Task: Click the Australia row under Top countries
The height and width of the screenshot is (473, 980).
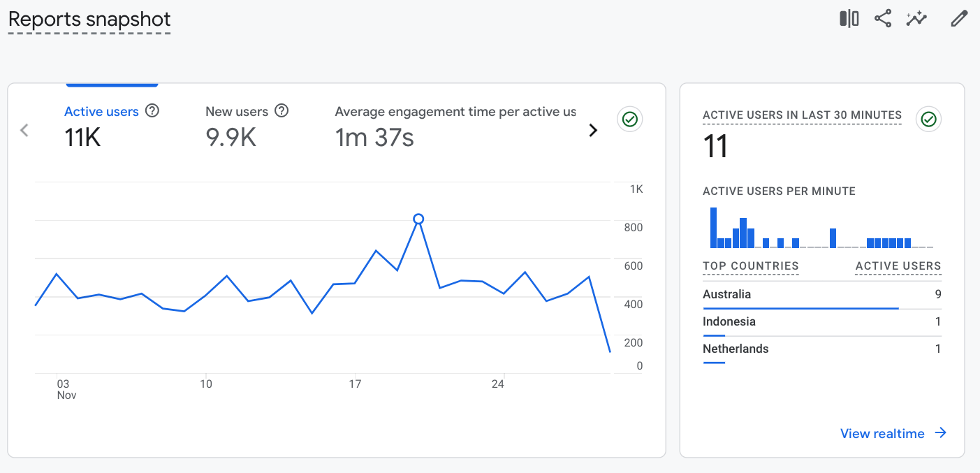Action: pos(726,294)
